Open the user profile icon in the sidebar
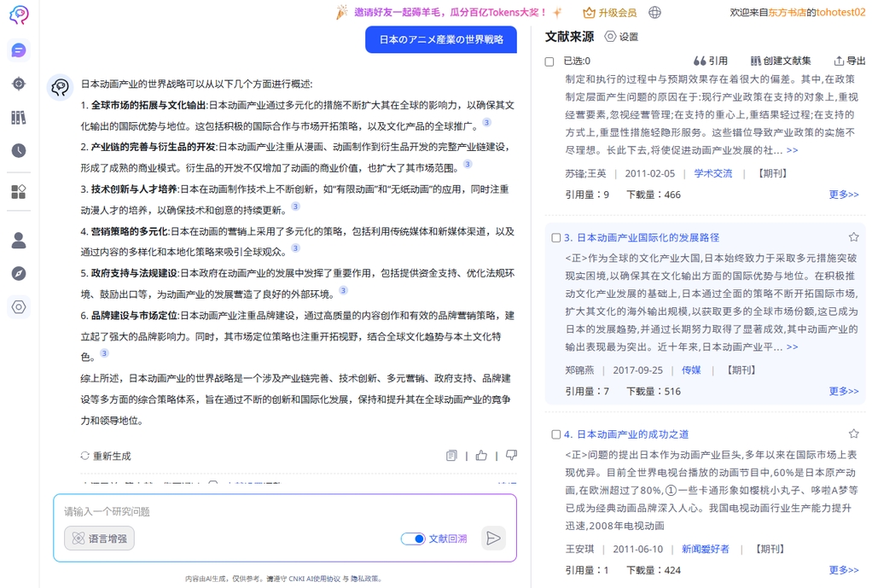 click(x=19, y=241)
